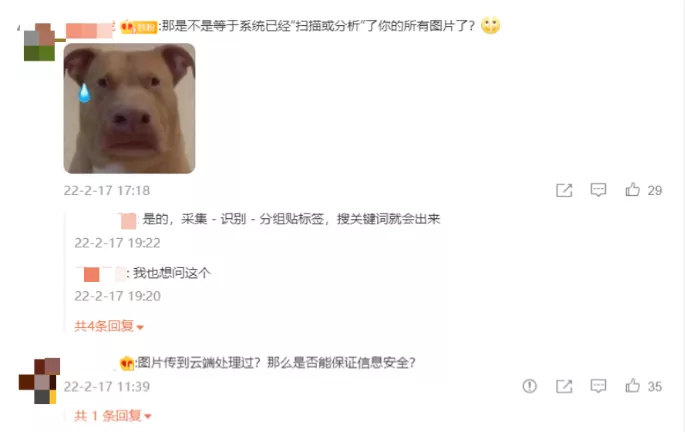Image resolution: width=685 pixels, height=432 pixels.
Task: Reply to the first comment via the comment icon
Action: pos(598,190)
